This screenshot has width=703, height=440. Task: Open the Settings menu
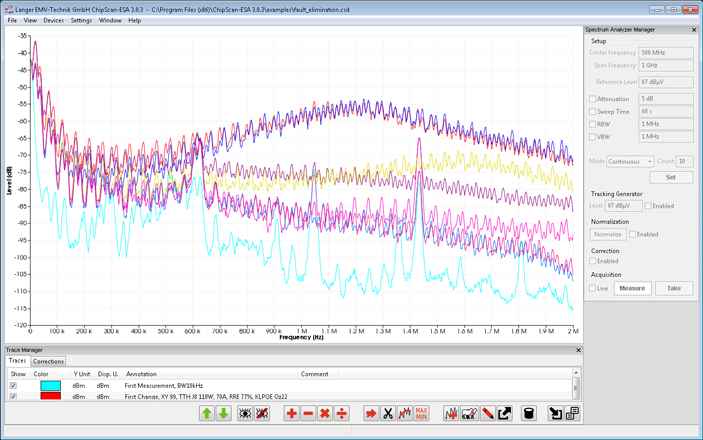click(x=81, y=20)
